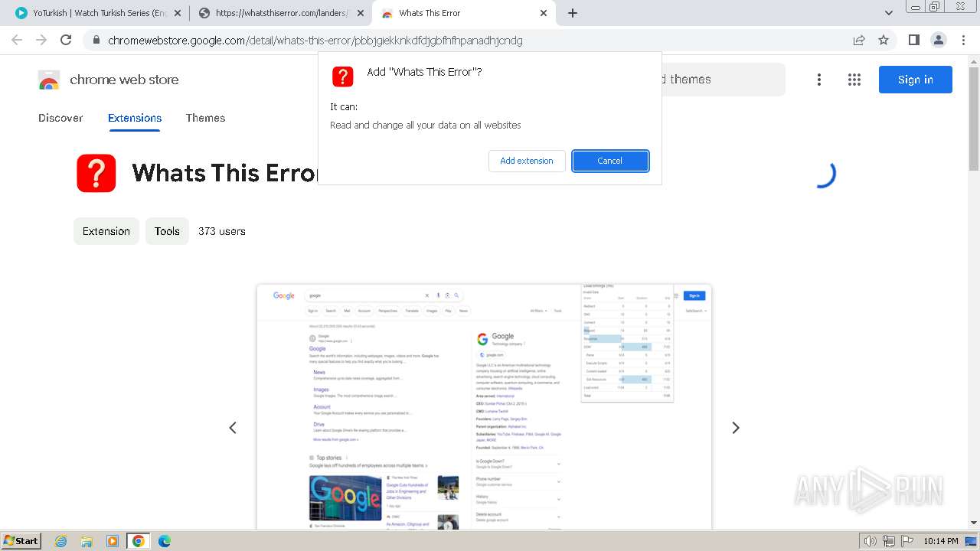Close the whatsthiserror.com tab
The image size is (980, 551).
coord(361,13)
